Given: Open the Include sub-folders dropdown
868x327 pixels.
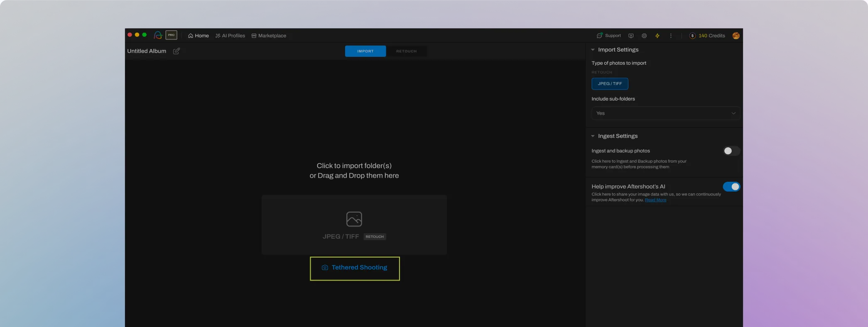Looking at the screenshot, I should coord(666,113).
